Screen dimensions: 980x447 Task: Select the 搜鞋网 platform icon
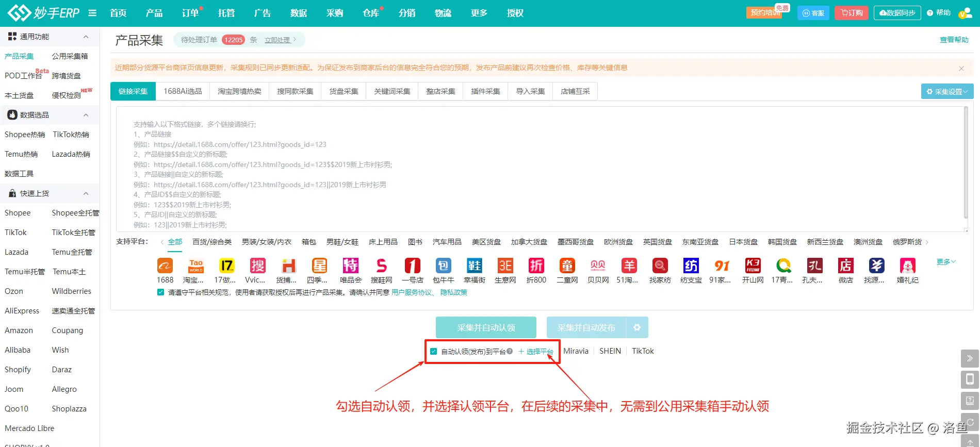[x=382, y=266]
